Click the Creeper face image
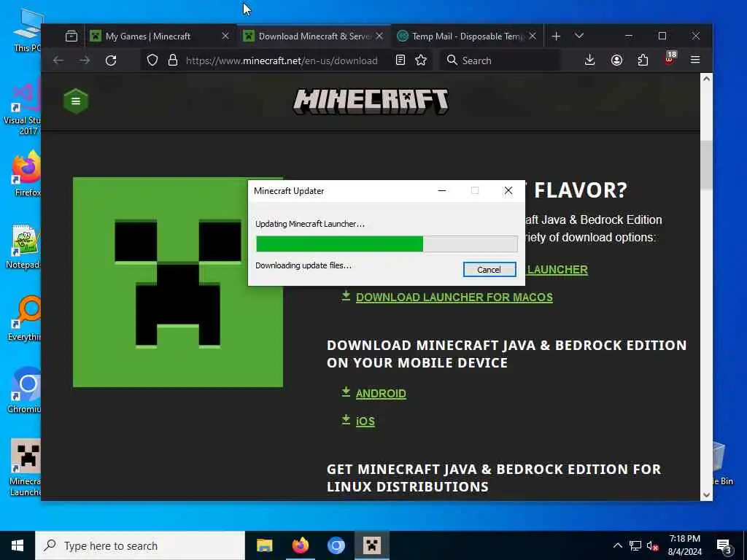This screenshot has width=747, height=560. [x=178, y=282]
